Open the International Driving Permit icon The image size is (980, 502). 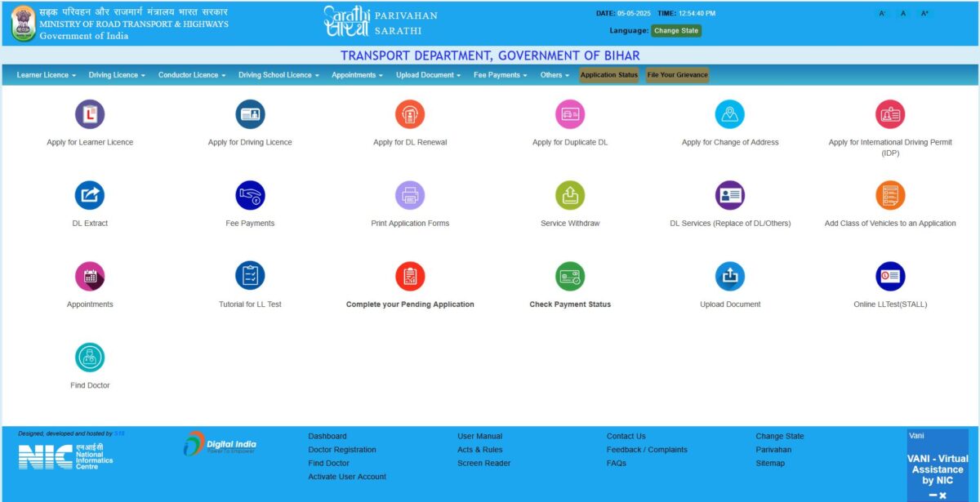coord(890,114)
